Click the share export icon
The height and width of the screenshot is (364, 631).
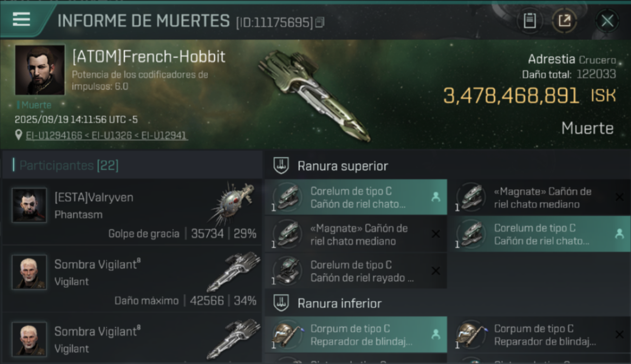click(x=564, y=21)
